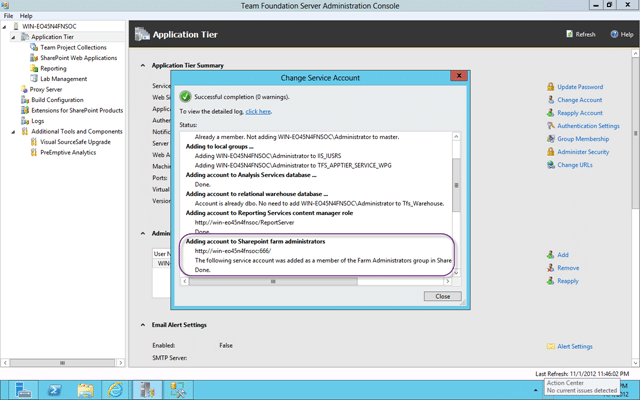Select Visual SourceSafe Upgrade icon
The width and height of the screenshot is (640, 400).
(34, 142)
